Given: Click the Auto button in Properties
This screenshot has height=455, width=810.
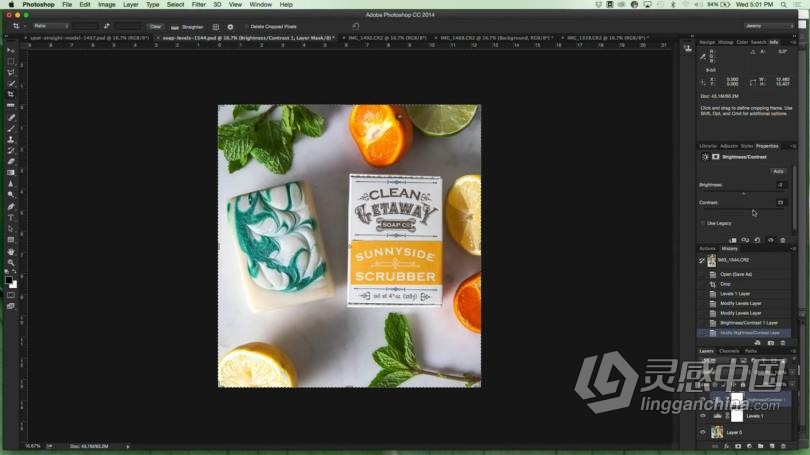Looking at the screenshot, I should pyautogui.click(x=778, y=171).
